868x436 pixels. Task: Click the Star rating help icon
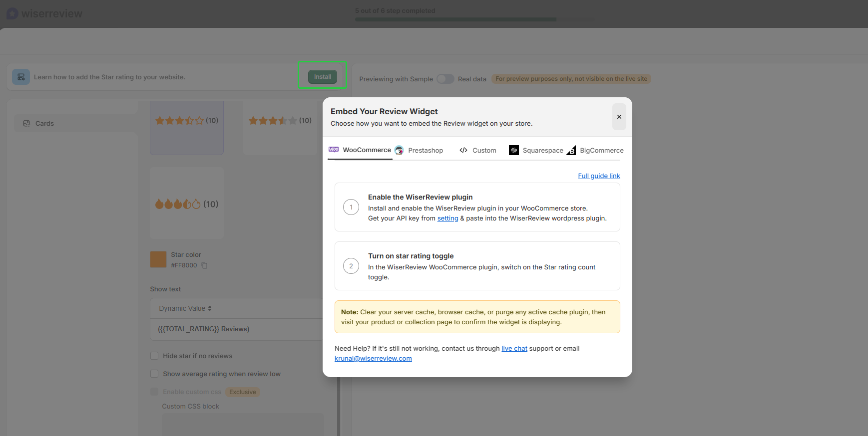[21, 77]
